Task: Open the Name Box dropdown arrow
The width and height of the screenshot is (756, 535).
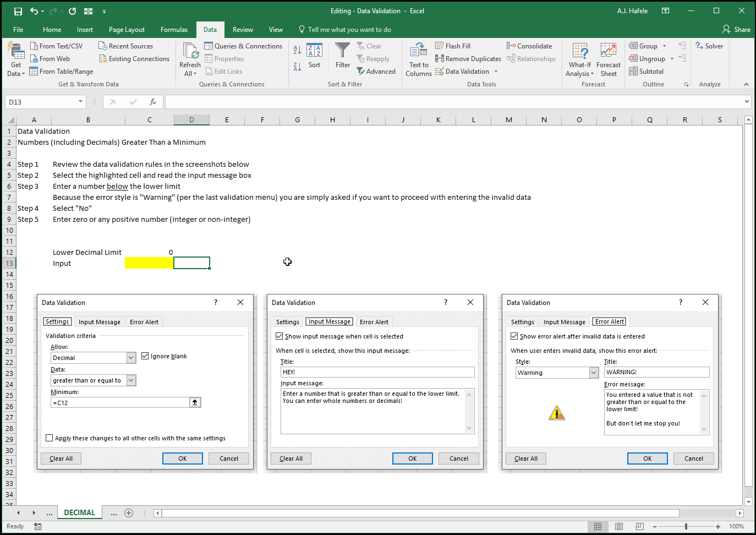Action: (x=80, y=102)
